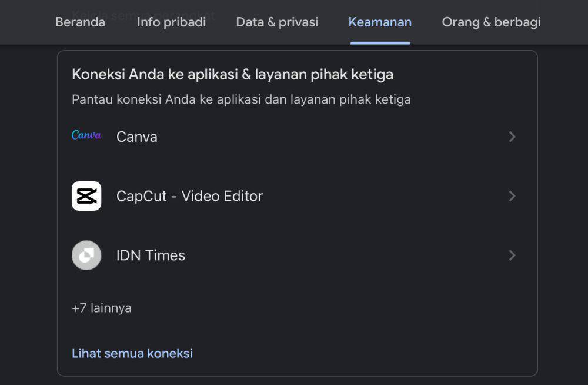588x385 pixels.
Task: Click the CapCut app icon
Action: point(86,195)
